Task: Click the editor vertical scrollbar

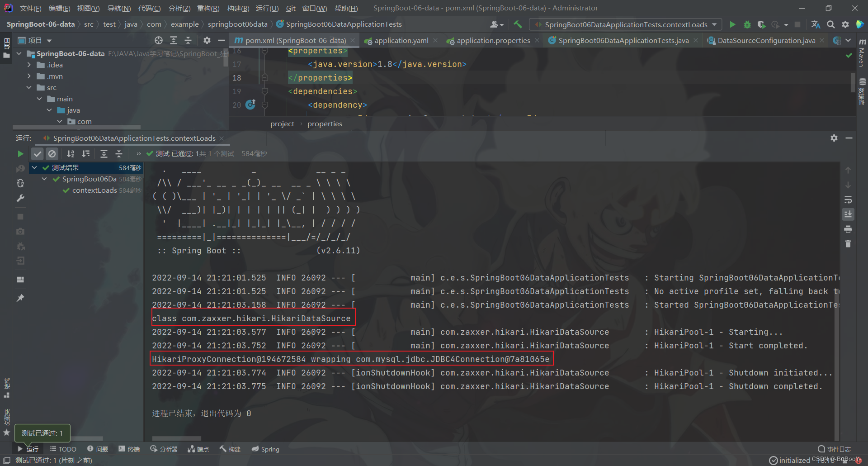Action: tap(853, 82)
